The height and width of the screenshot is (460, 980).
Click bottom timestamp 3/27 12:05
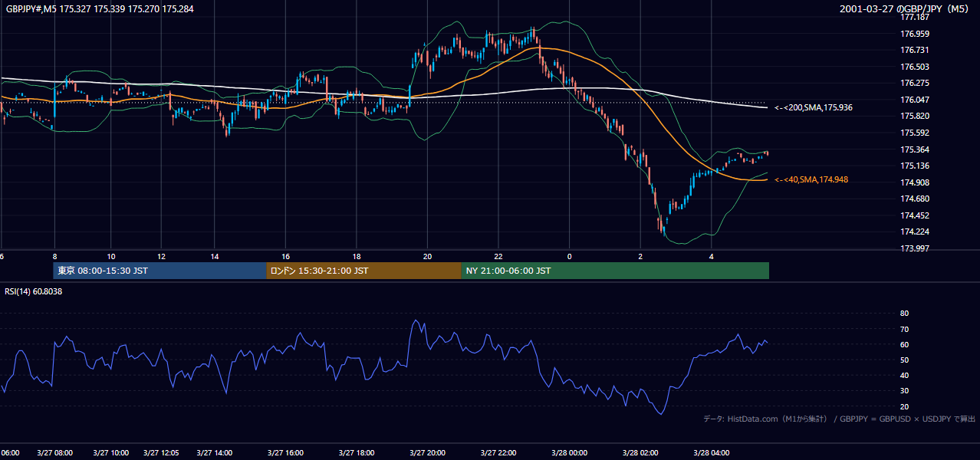coord(162,453)
